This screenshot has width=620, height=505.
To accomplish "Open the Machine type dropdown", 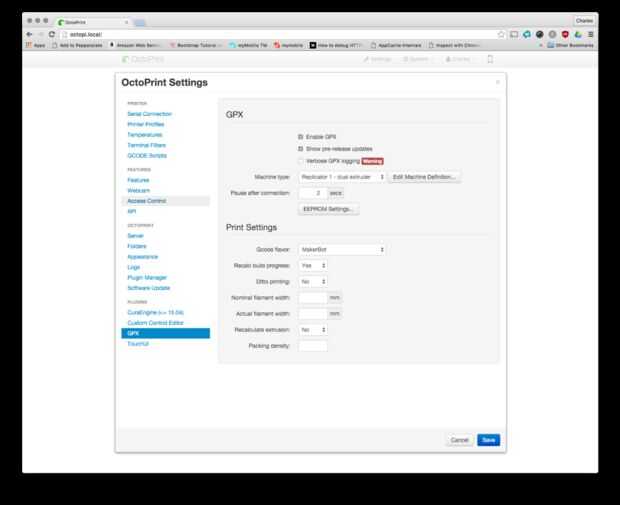I will [x=342, y=177].
